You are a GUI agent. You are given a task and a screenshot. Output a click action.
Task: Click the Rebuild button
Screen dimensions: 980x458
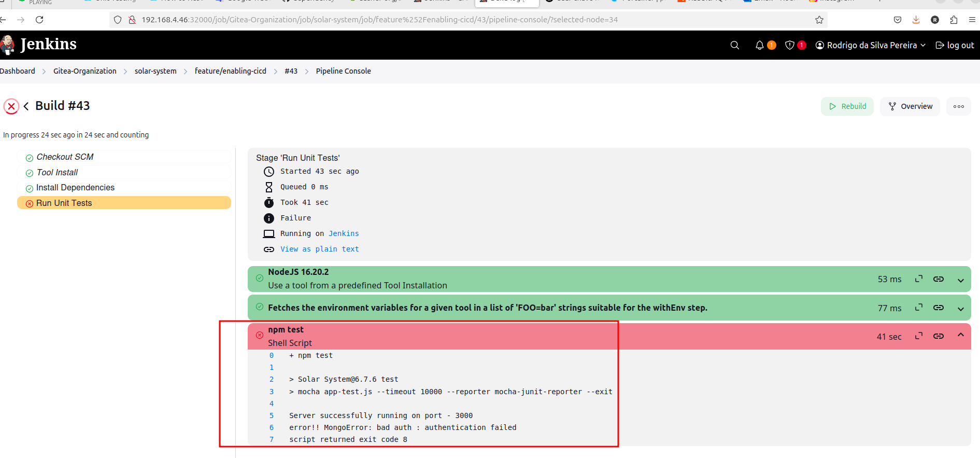847,106
